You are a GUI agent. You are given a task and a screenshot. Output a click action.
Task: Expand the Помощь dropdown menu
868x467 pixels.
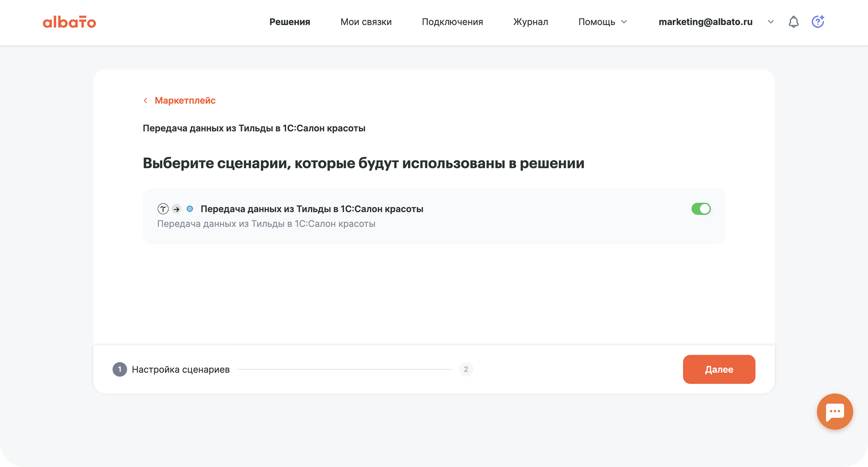(603, 22)
